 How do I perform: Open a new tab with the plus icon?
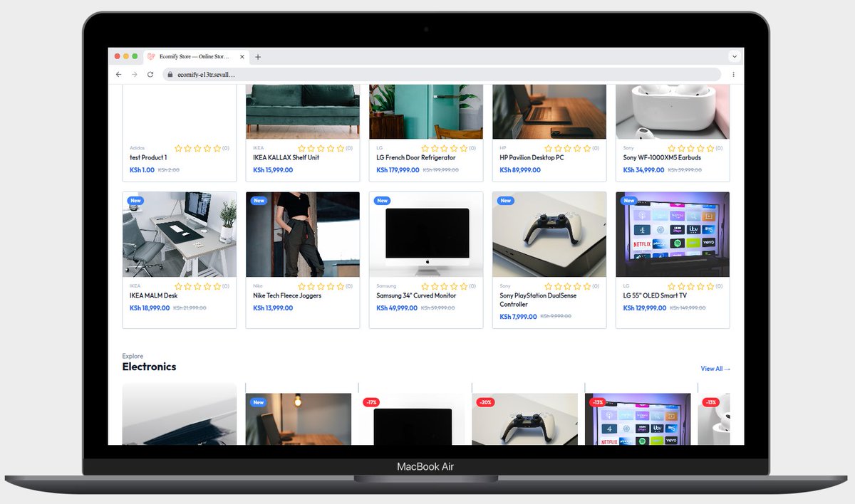[x=258, y=57]
